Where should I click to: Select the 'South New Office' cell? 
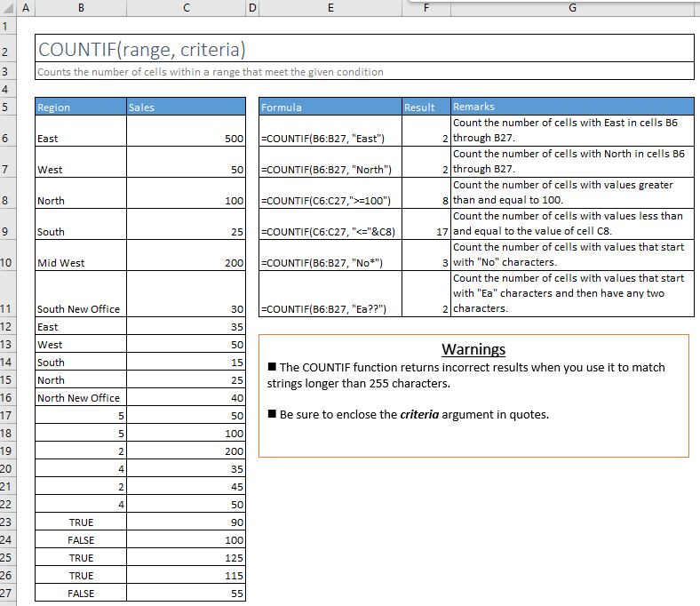click(81, 294)
